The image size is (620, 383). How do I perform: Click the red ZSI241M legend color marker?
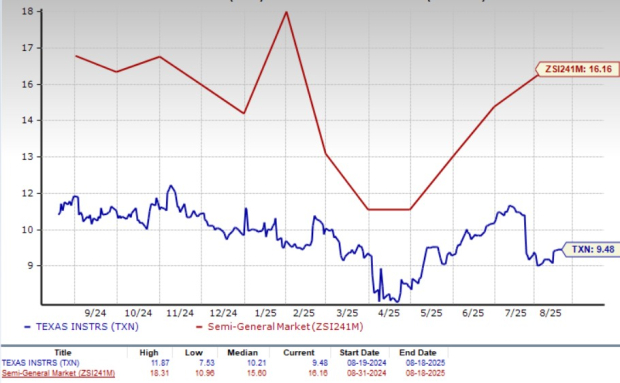click(199, 327)
